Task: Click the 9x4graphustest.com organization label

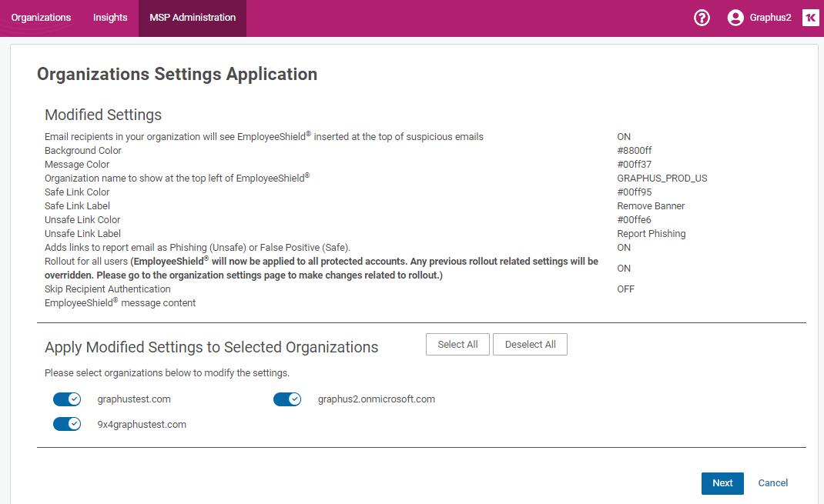Action: [x=142, y=424]
